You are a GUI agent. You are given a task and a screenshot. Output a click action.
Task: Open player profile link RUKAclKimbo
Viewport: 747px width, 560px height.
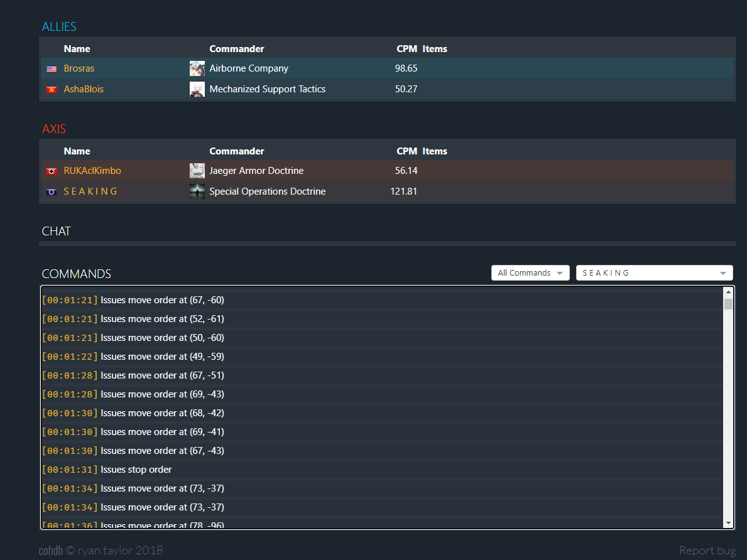click(92, 171)
